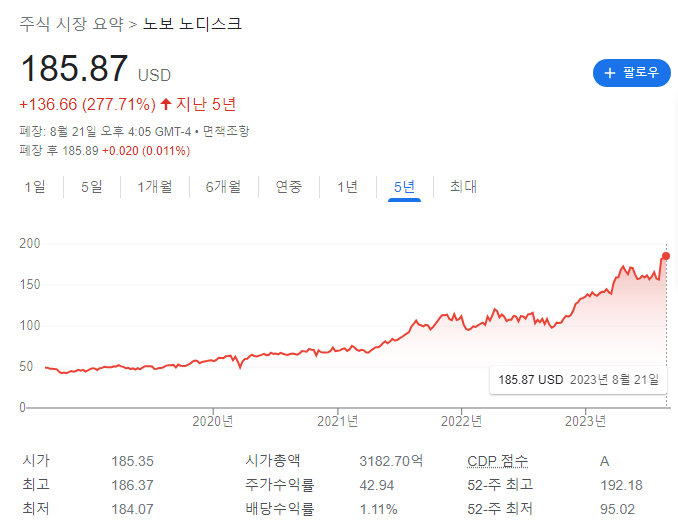Switch chart to 6개월 range
Image resolution: width=678 pixels, height=525 pixels.
point(223,187)
